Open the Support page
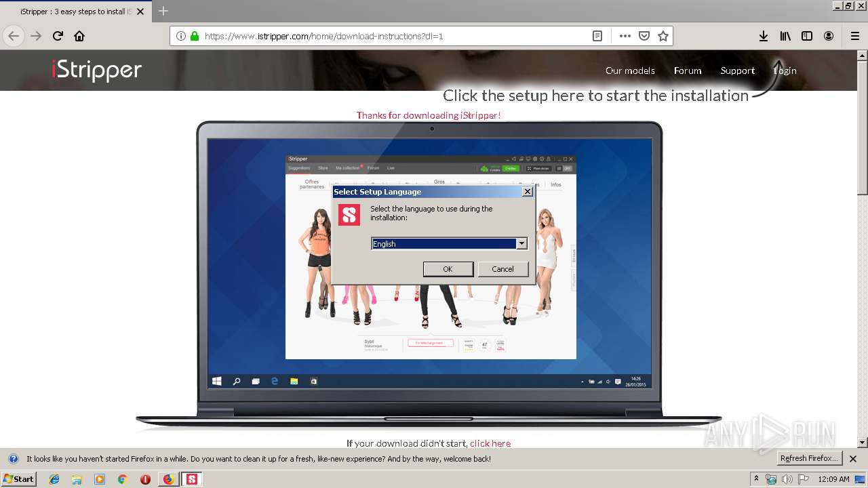 (x=738, y=70)
